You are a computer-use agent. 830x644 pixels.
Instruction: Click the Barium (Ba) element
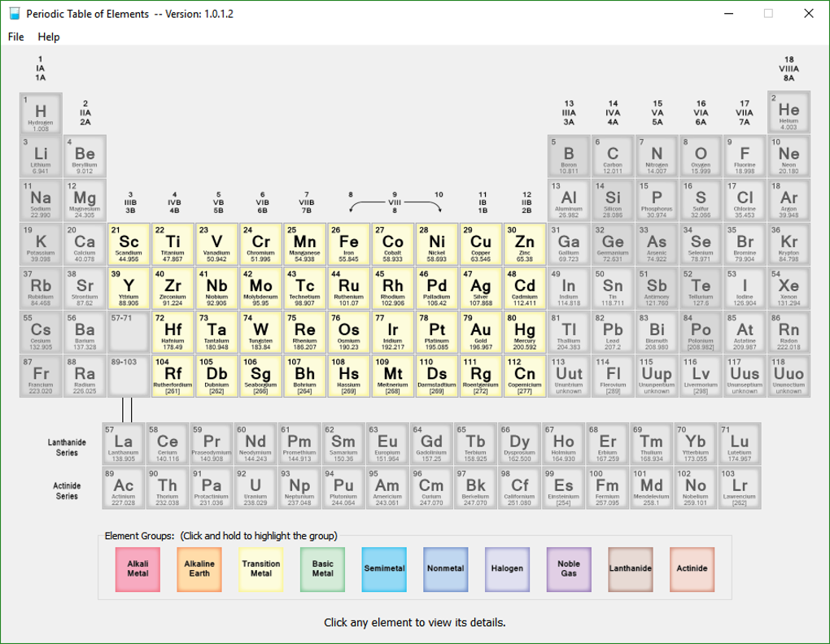click(x=85, y=332)
